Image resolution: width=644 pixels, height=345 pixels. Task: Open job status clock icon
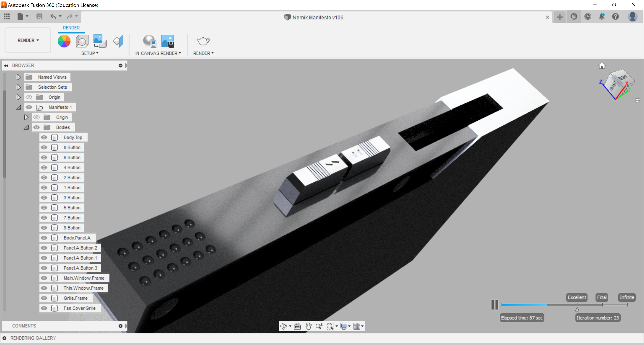point(588,17)
